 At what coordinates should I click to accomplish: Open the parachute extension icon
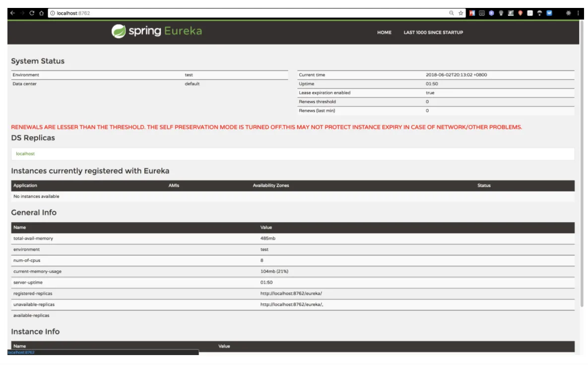[x=540, y=13]
